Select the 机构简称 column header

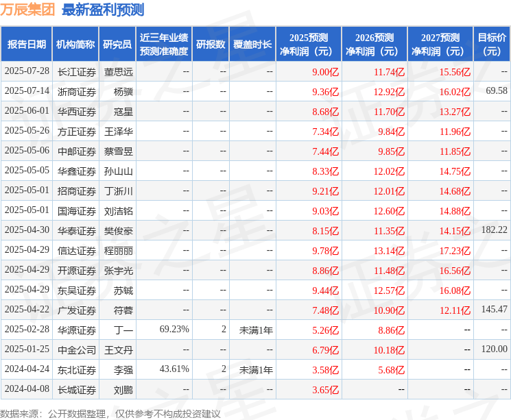75,44
